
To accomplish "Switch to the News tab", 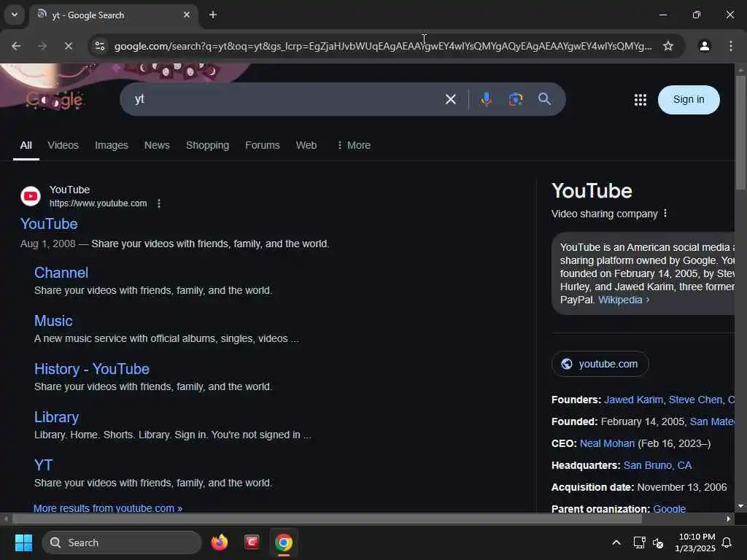I will click(x=157, y=145).
